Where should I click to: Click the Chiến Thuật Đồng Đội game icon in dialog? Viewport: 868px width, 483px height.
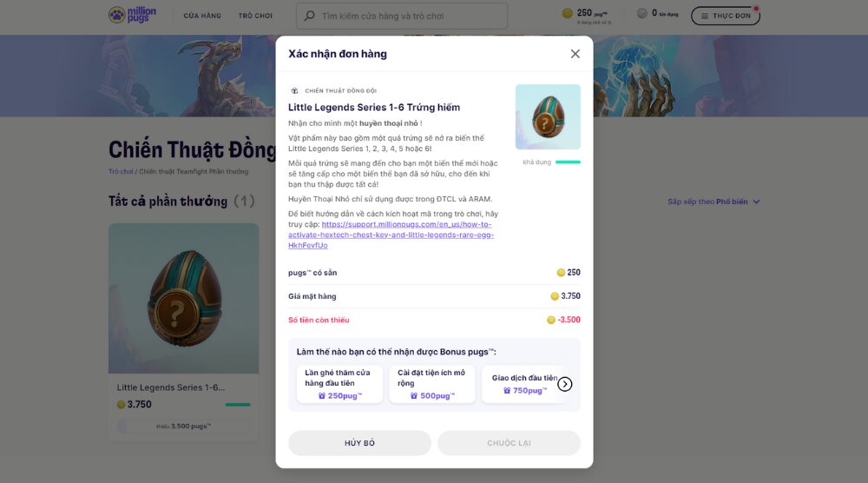294,90
